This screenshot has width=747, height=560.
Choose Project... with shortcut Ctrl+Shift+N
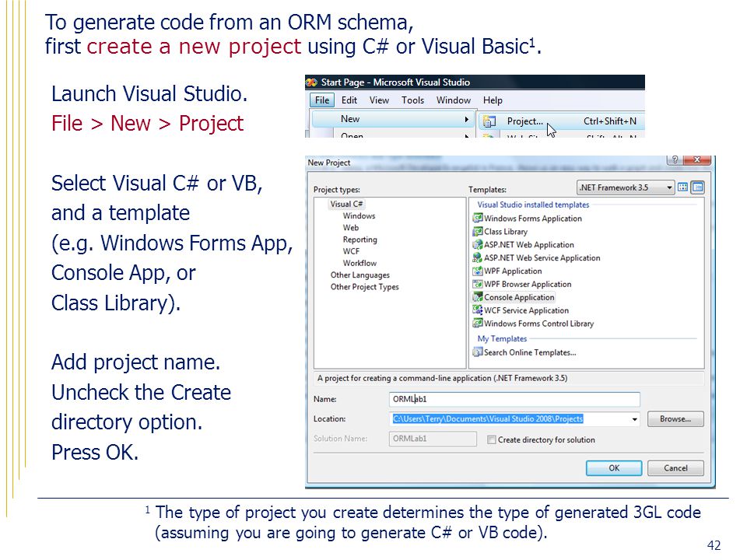pyautogui.click(x=561, y=121)
